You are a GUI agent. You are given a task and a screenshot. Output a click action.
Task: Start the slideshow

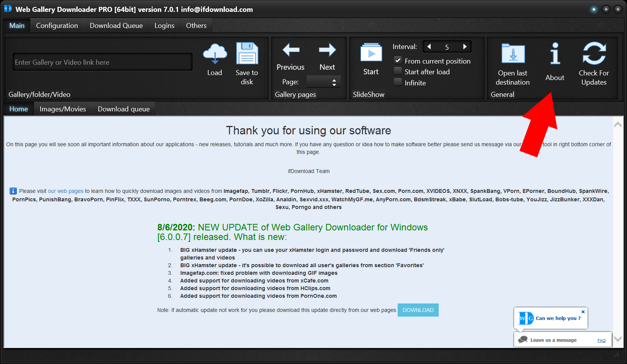point(371,52)
